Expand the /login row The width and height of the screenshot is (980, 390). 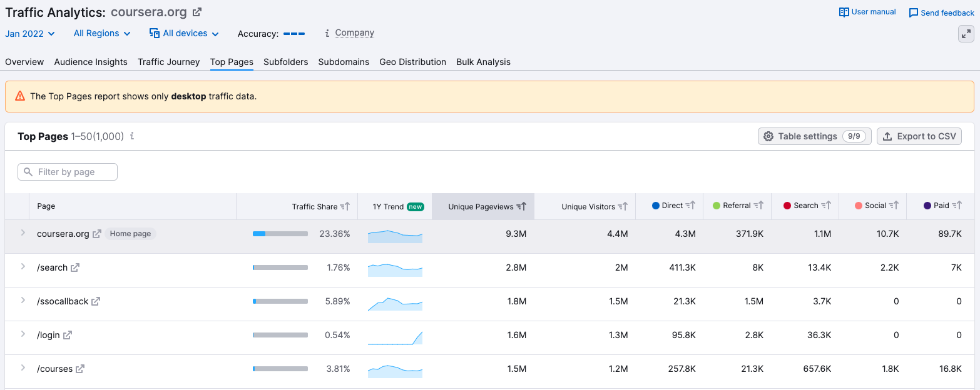pyautogui.click(x=23, y=334)
